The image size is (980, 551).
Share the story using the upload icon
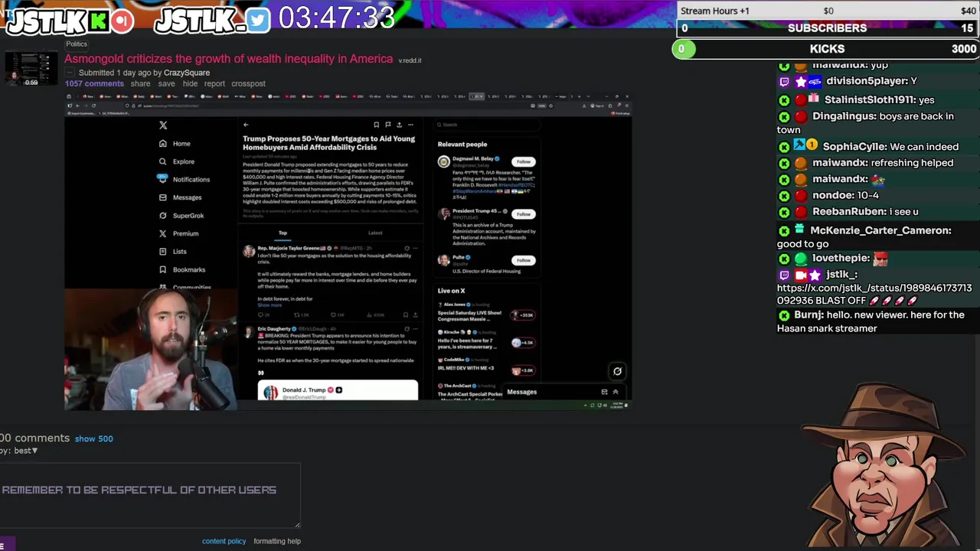(x=399, y=125)
